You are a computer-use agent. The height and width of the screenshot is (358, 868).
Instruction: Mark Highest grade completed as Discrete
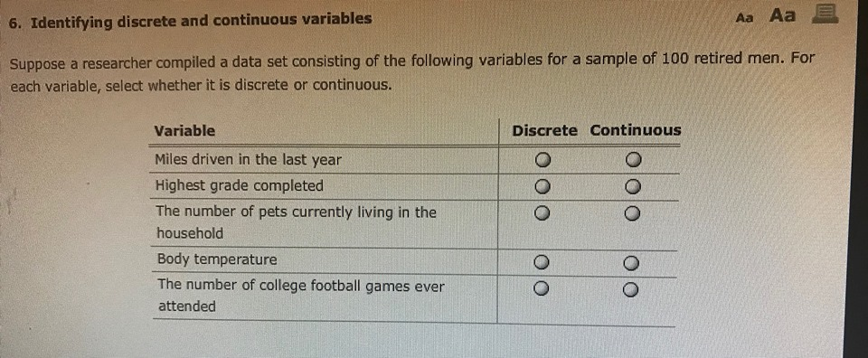(542, 187)
